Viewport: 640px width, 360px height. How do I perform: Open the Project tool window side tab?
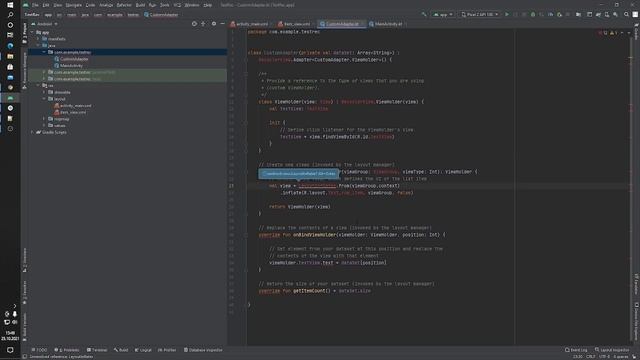24,33
